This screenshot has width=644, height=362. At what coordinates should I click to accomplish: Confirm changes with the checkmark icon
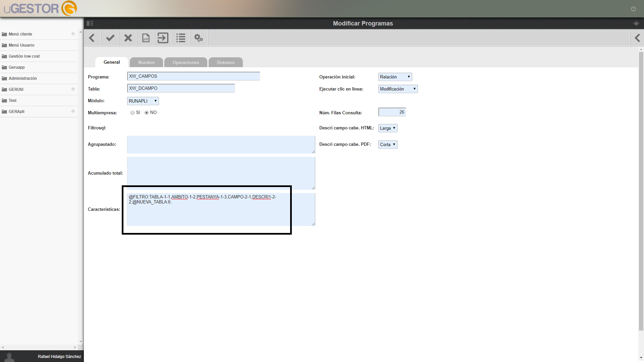coord(110,38)
